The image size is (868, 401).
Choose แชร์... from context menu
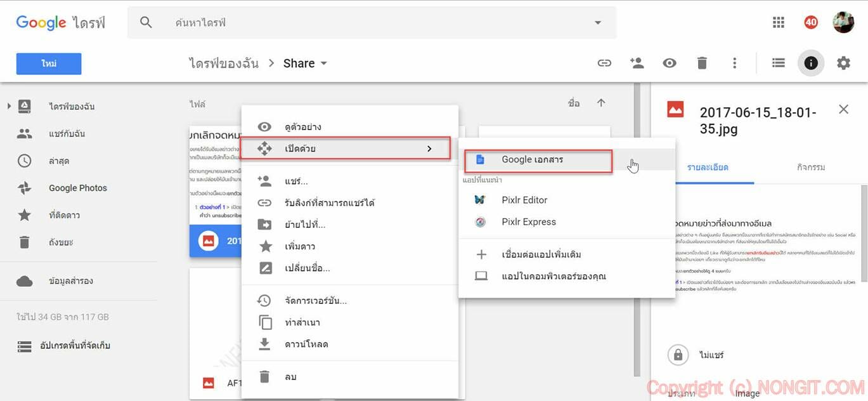pos(349,181)
